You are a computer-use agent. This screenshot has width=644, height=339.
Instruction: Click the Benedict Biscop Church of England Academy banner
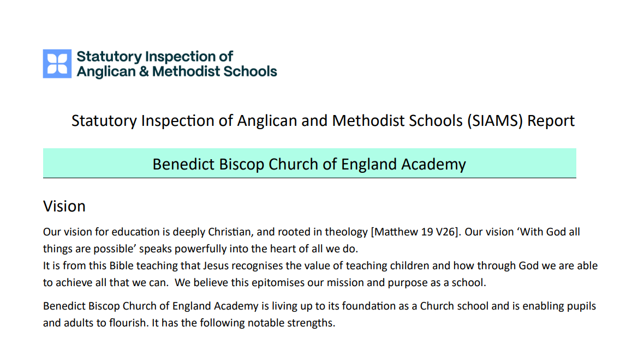309,164
